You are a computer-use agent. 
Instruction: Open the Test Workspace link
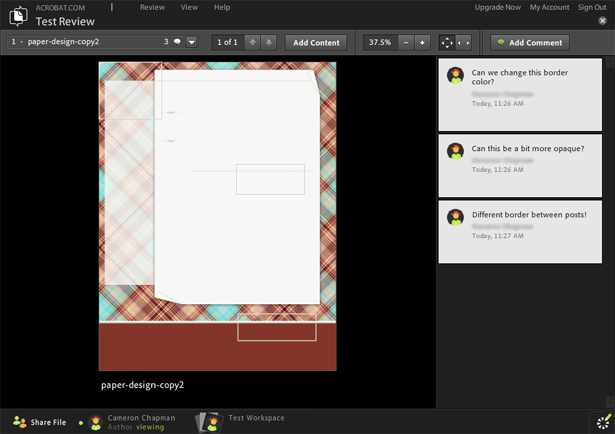coord(256,418)
